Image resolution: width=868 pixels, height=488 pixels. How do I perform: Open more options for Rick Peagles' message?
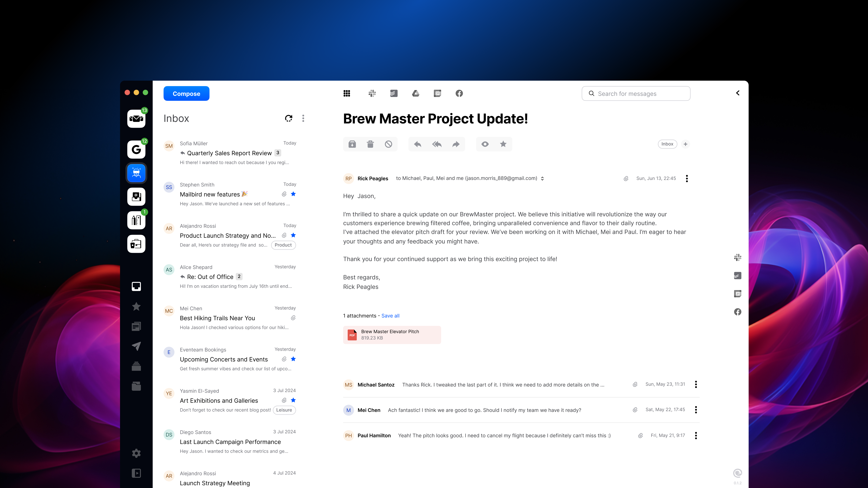tap(687, 178)
